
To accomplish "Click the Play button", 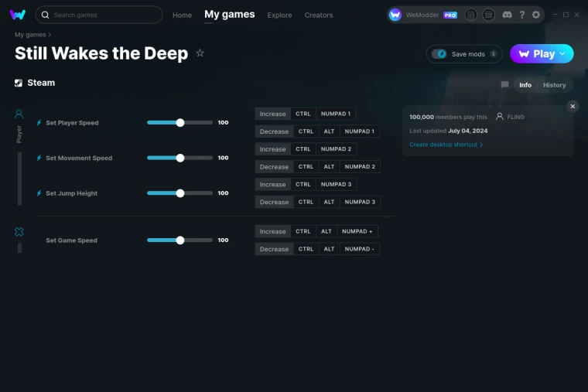I will [x=542, y=53].
